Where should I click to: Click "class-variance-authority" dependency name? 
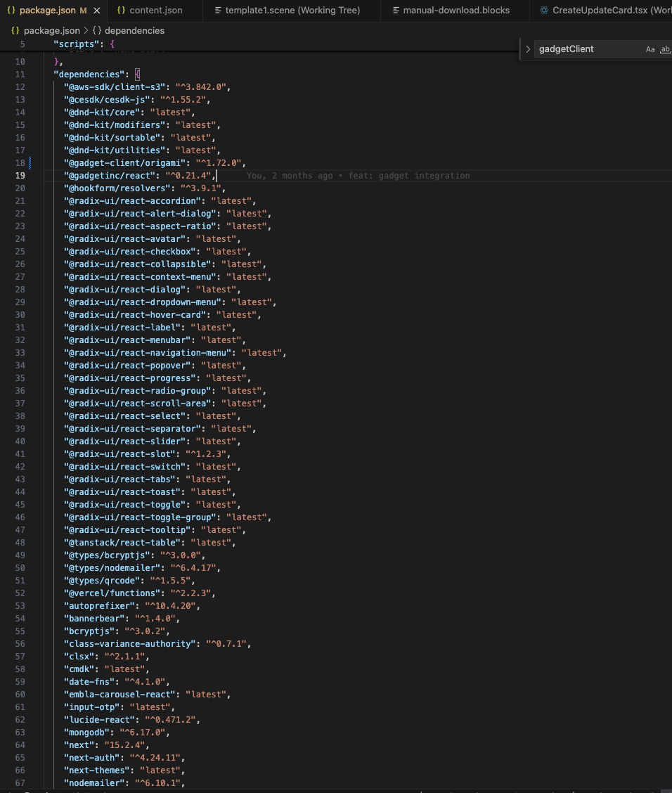(x=129, y=644)
